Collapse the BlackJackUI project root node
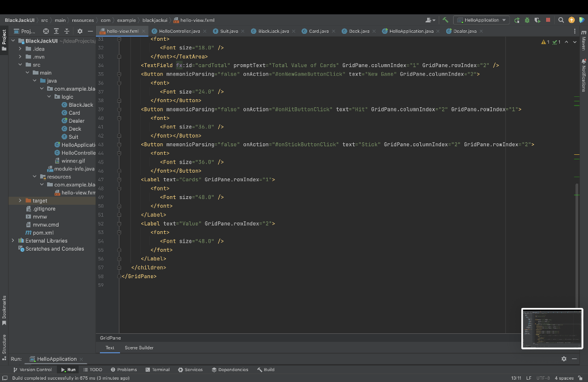 [x=13, y=41]
